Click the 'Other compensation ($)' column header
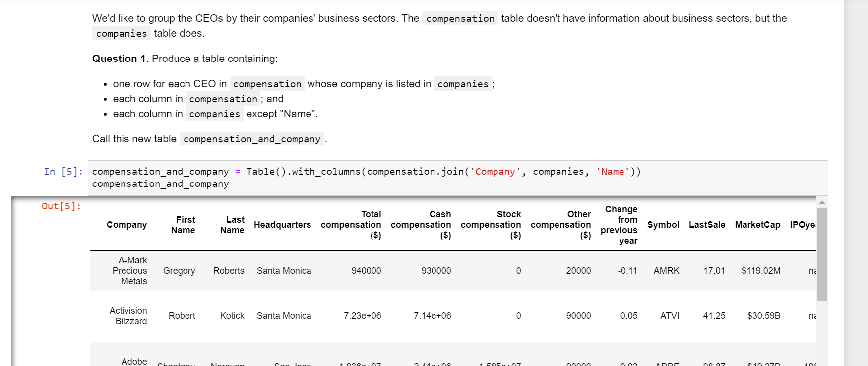This screenshot has height=366, width=868. [561, 225]
